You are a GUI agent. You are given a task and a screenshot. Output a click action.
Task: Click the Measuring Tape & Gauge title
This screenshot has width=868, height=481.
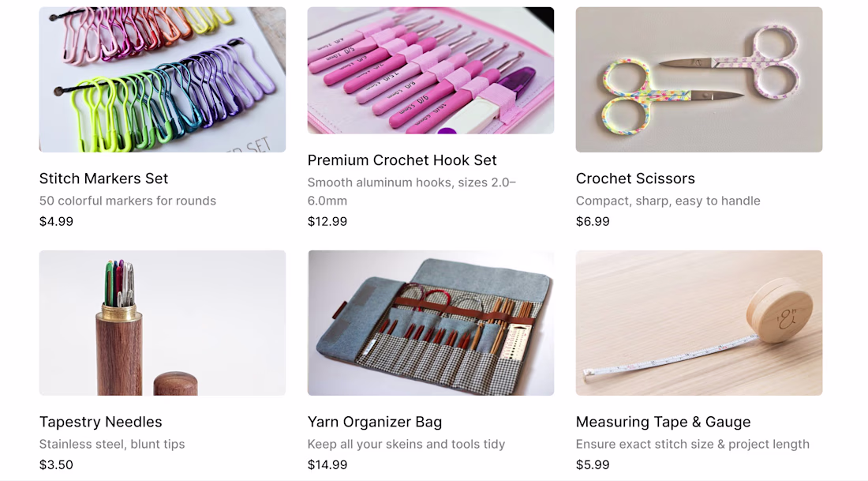pos(663,422)
